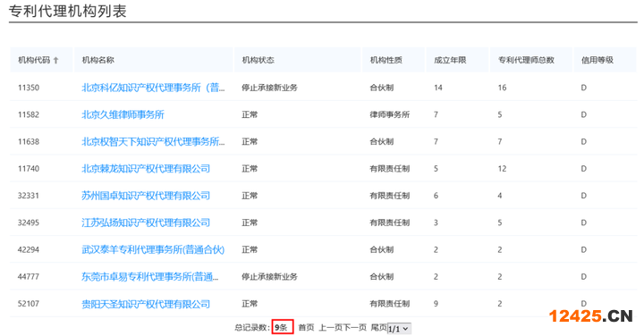Click the 机构名称 column header
The height and width of the screenshot is (336, 644).
click(97, 60)
